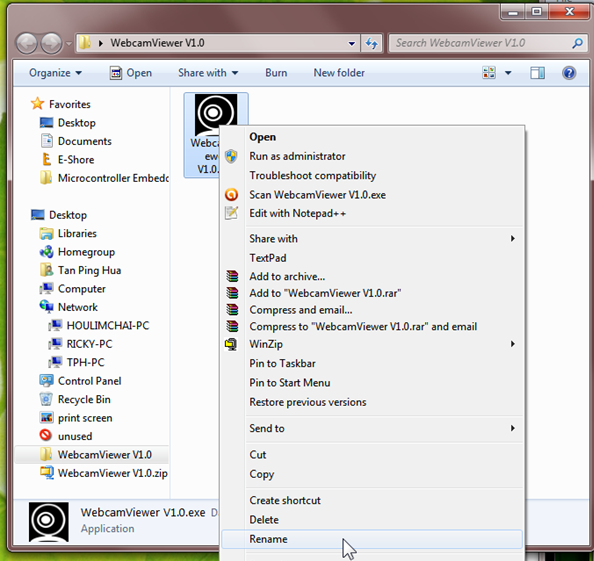Image resolution: width=594 pixels, height=561 pixels.
Task: Click the red unused icon in sidebar
Action: 45,435
